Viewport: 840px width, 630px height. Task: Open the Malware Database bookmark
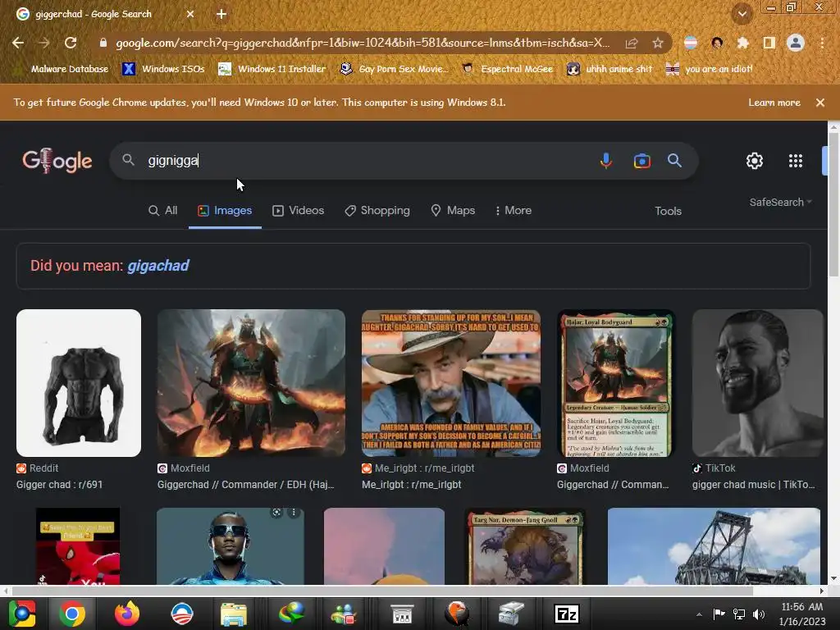coord(62,69)
